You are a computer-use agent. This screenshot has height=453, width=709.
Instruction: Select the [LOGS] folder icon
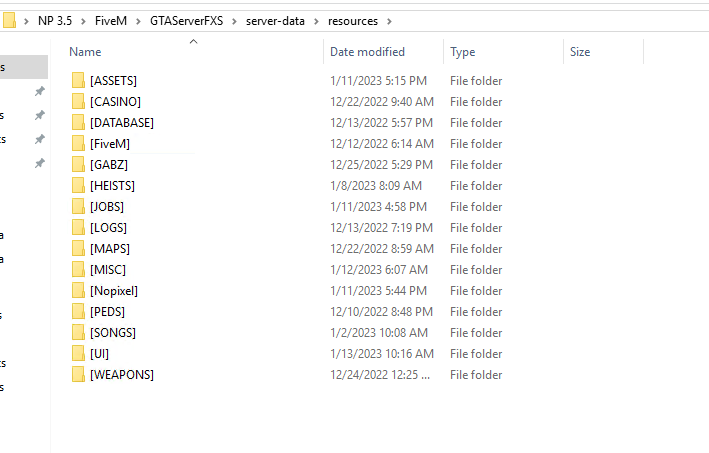pos(78,228)
